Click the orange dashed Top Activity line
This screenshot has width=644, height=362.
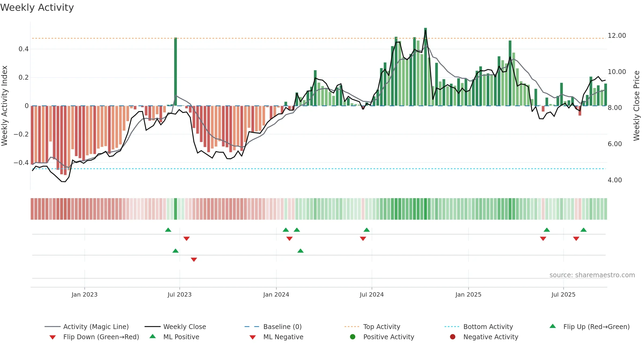point(319,38)
